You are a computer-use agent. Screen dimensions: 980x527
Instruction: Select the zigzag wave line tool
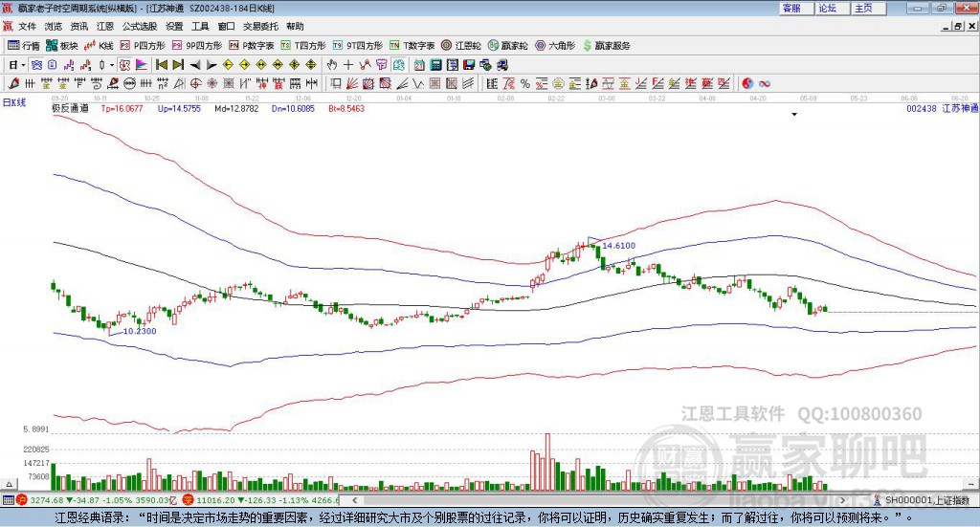[x=418, y=83]
